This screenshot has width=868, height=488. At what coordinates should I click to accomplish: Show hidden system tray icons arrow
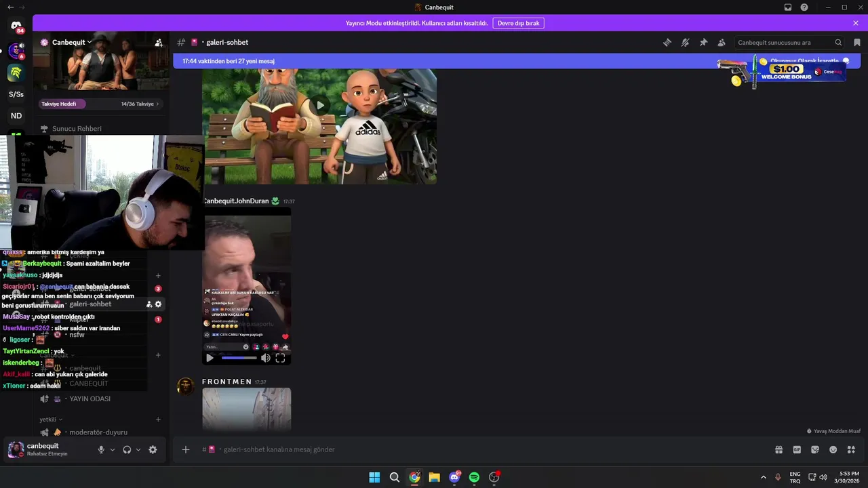764,477
